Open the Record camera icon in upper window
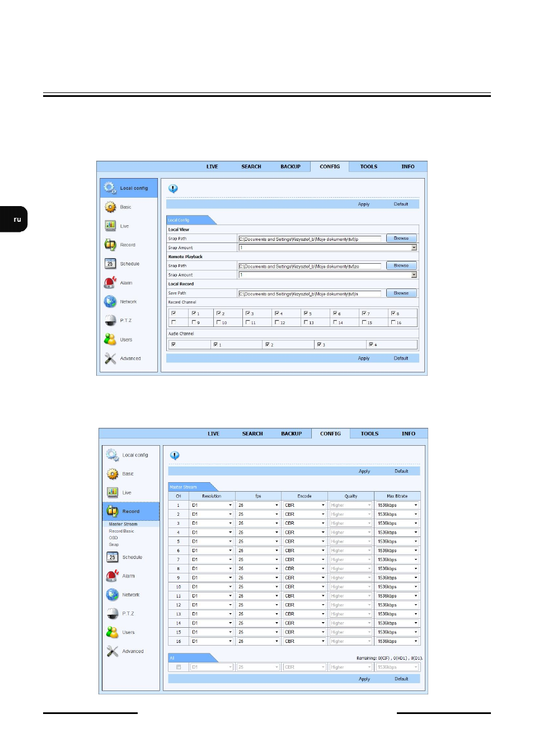Screen dimensions: 534x756 [x=110, y=245]
